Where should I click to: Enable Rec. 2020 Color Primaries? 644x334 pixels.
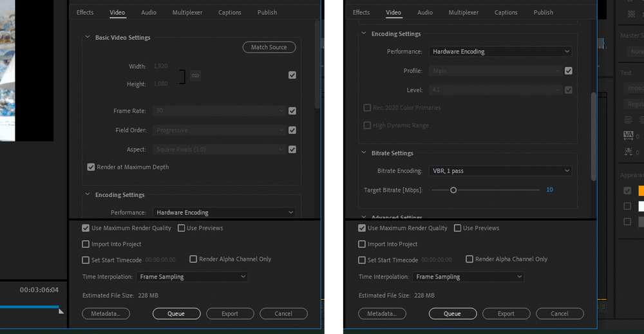(x=367, y=107)
